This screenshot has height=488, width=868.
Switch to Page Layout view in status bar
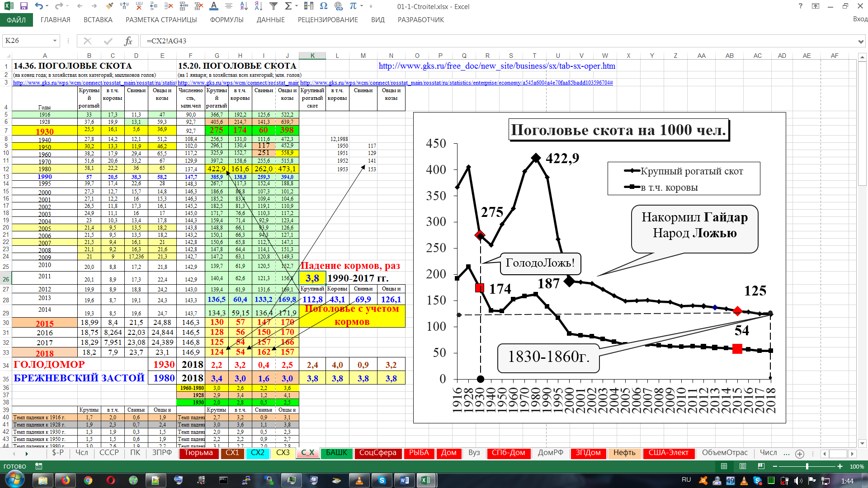743,466
